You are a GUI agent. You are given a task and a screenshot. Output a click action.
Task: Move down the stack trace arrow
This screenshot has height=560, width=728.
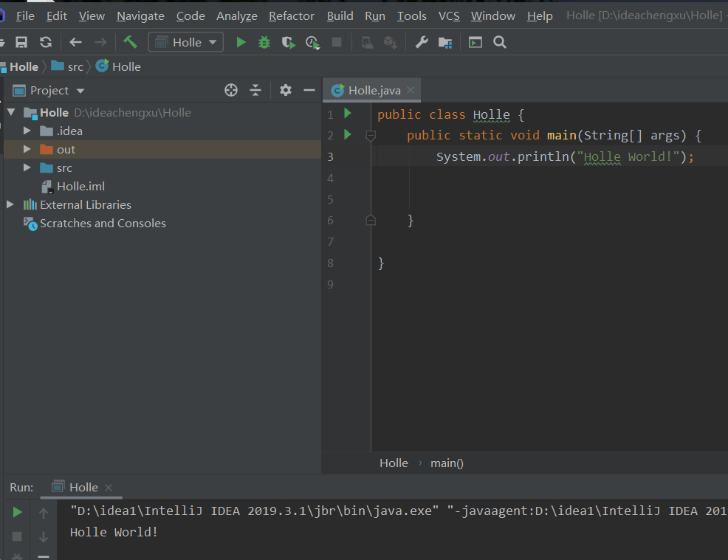(43, 537)
